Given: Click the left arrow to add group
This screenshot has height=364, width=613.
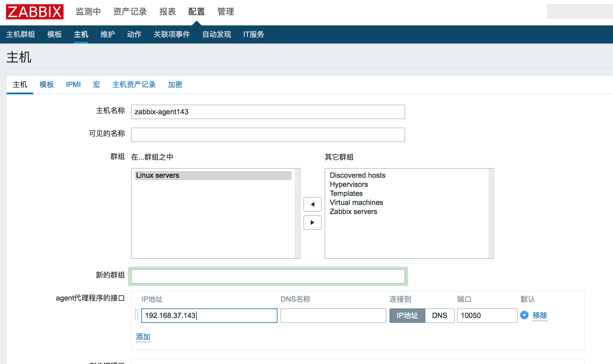Looking at the screenshot, I should point(312,204).
